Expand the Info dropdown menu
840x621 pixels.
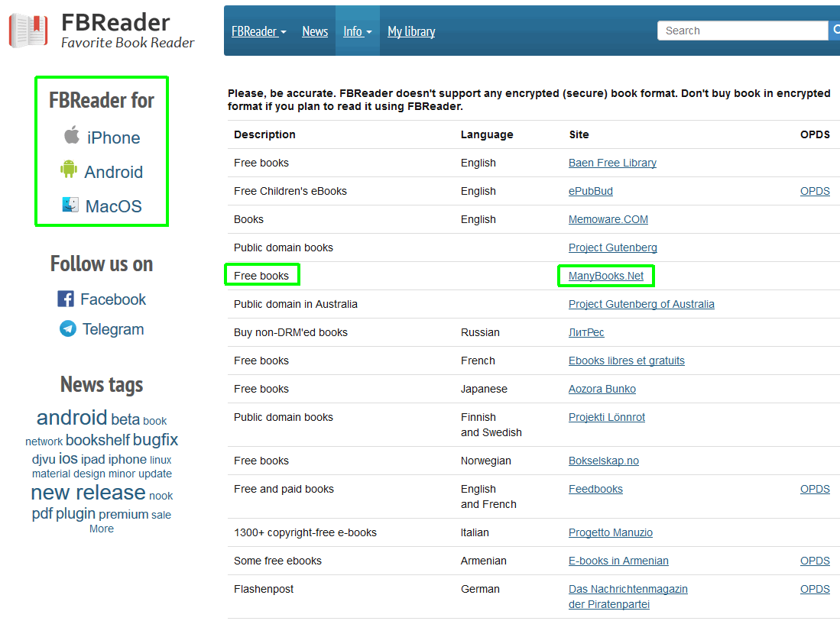(357, 31)
